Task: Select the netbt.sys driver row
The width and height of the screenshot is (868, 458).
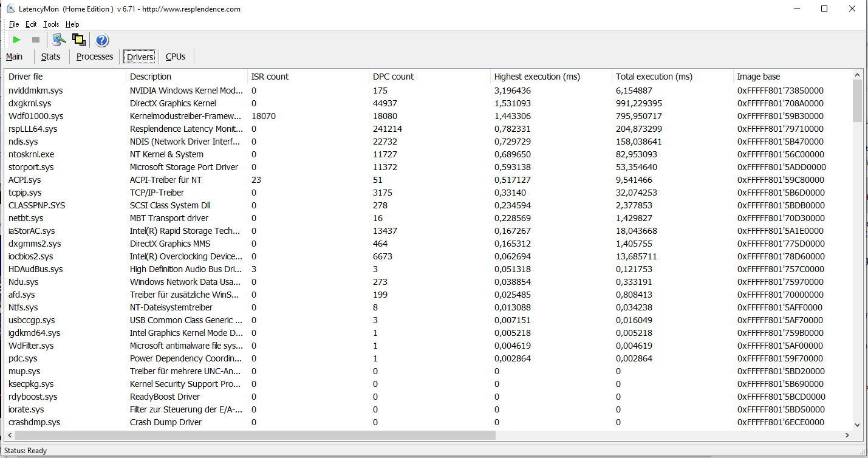Action: (x=428, y=218)
